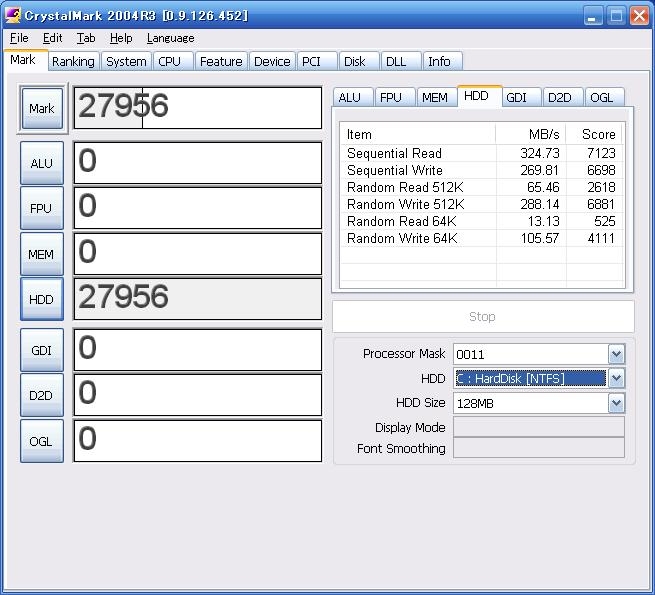Screen dimensions: 655x595
Task: Click the Score column header
Action: (x=594, y=134)
